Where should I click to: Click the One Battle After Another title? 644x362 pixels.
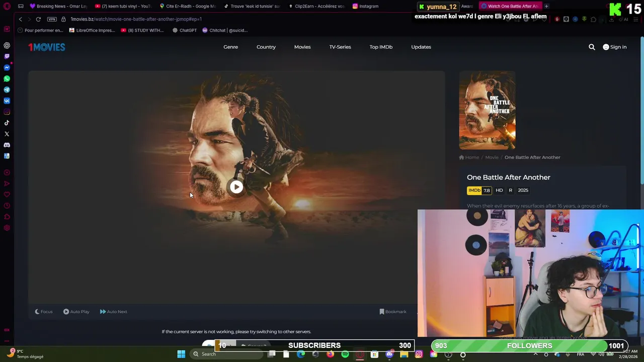[x=509, y=177]
